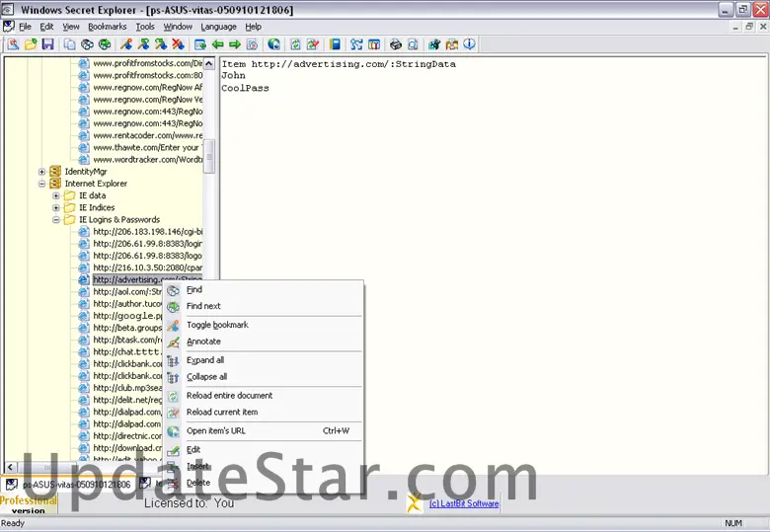Switch to ps-ASUS-vitas-050910121806 document tab
Viewport: 770px width, 532px height.
[67, 484]
